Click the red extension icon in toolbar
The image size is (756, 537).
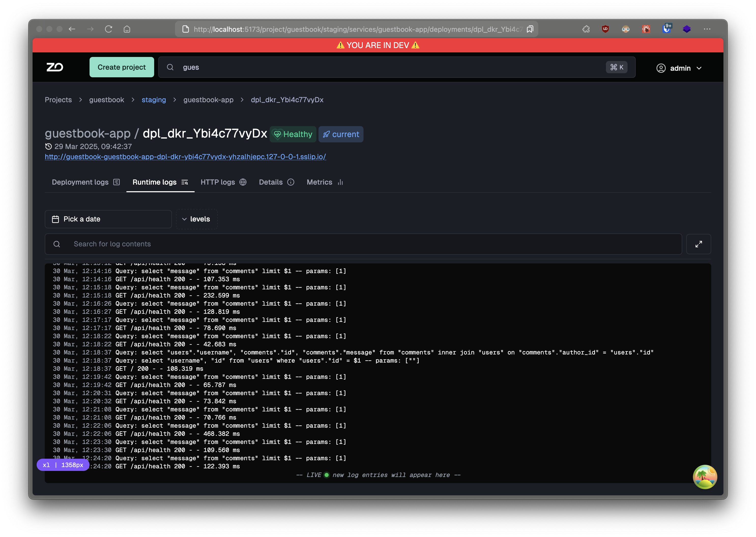(x=646, y=29)
